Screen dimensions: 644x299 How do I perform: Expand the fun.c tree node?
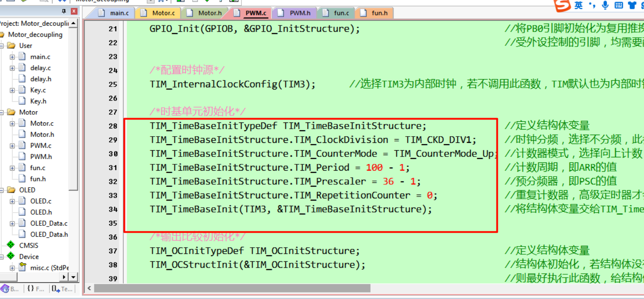12,168
